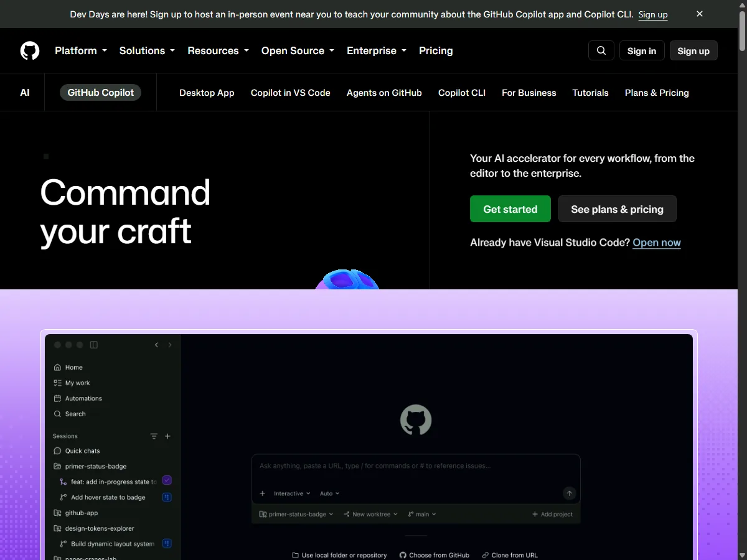747x560 pixels.
Task: Open Plans & Pricing in subnav
Action: click(657, 93)
